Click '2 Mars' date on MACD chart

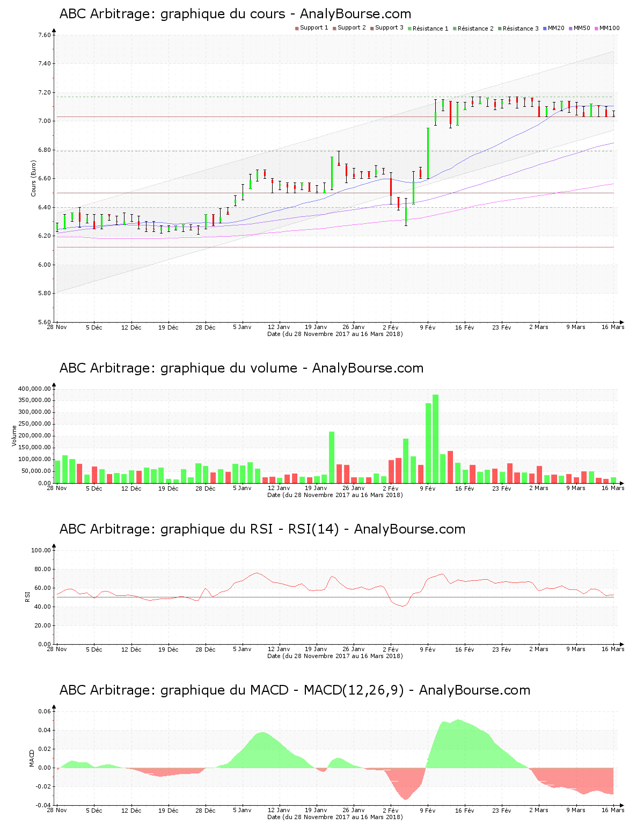coord(539,811)
